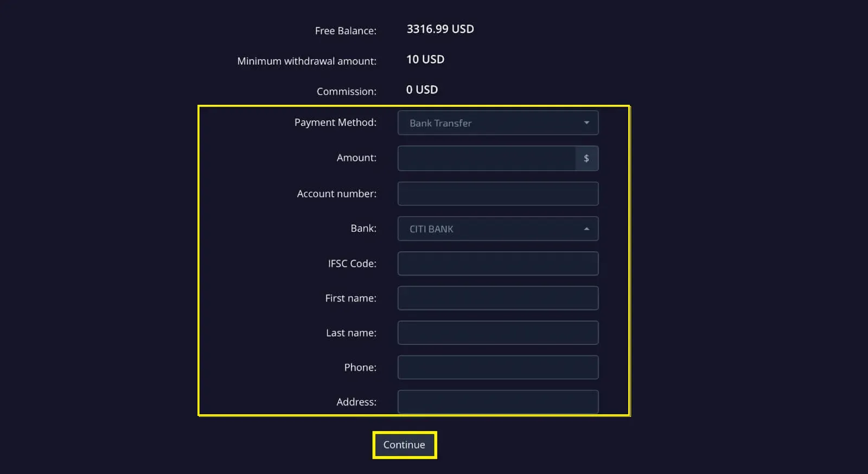Click the Bank Transfer dropdown arrow

[586, 123]
